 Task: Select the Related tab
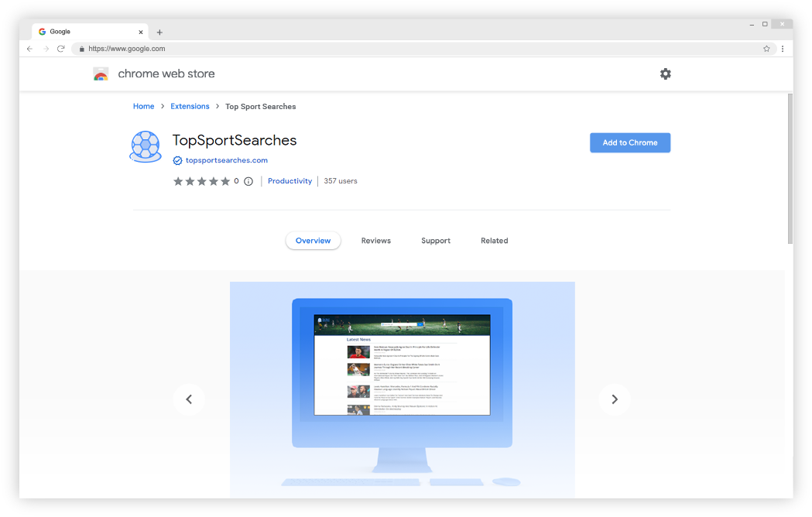pyautogui.click(x=494, y=241)
